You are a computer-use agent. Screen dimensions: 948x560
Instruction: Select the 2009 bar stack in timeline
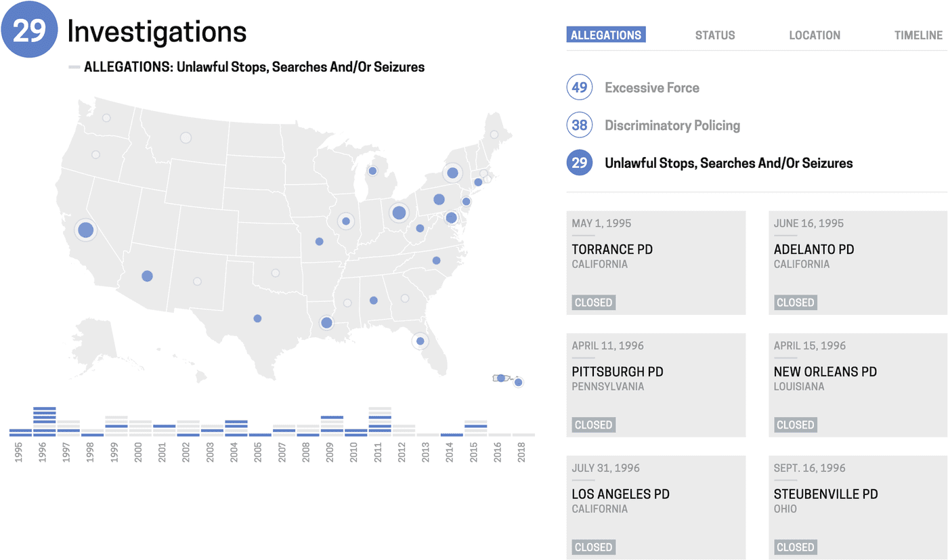tap(332, 426)
